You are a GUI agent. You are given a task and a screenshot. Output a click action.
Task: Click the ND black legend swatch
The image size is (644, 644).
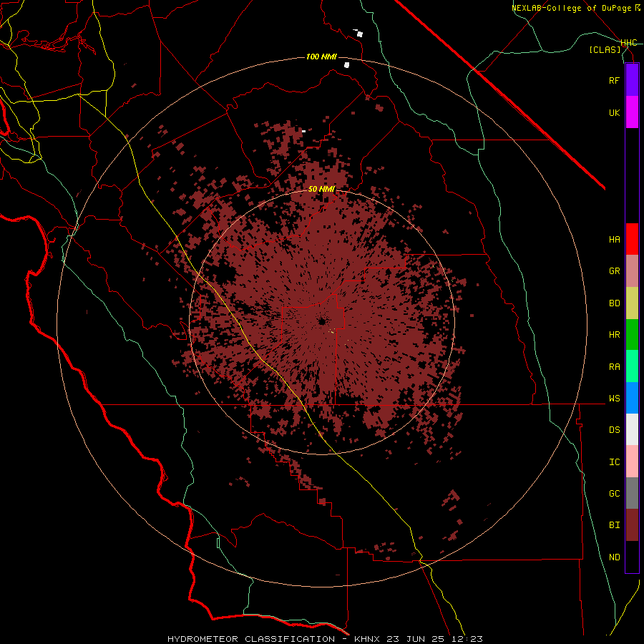(x=632, y=557)
